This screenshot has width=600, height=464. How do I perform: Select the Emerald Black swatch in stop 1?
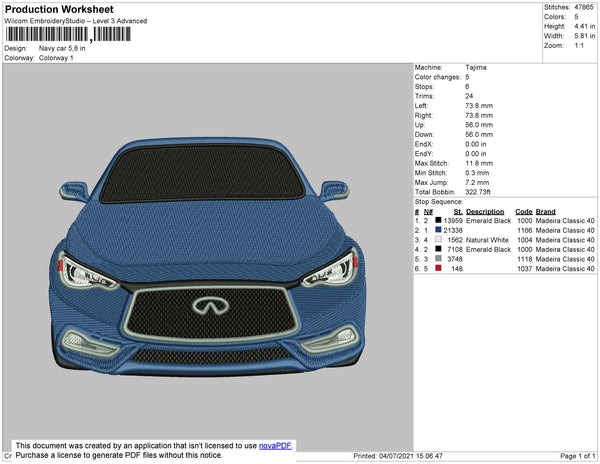[x=437, y=220]
